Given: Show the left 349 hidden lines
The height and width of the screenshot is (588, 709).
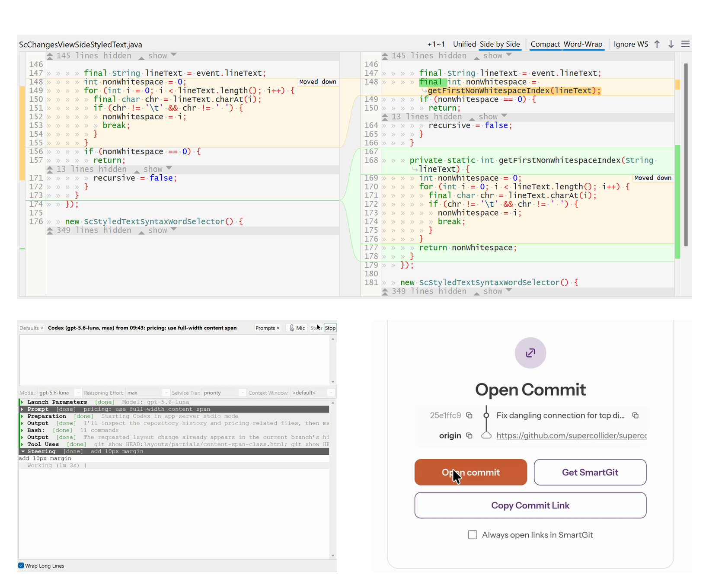Looking at the screenshot, I should point(158,230).
